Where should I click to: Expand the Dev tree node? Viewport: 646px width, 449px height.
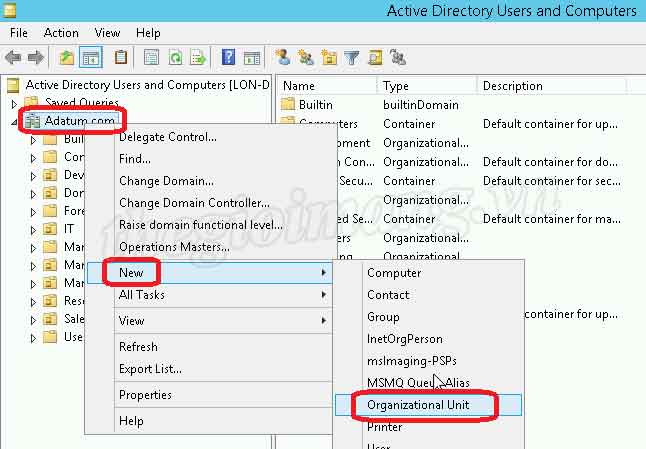33,176
